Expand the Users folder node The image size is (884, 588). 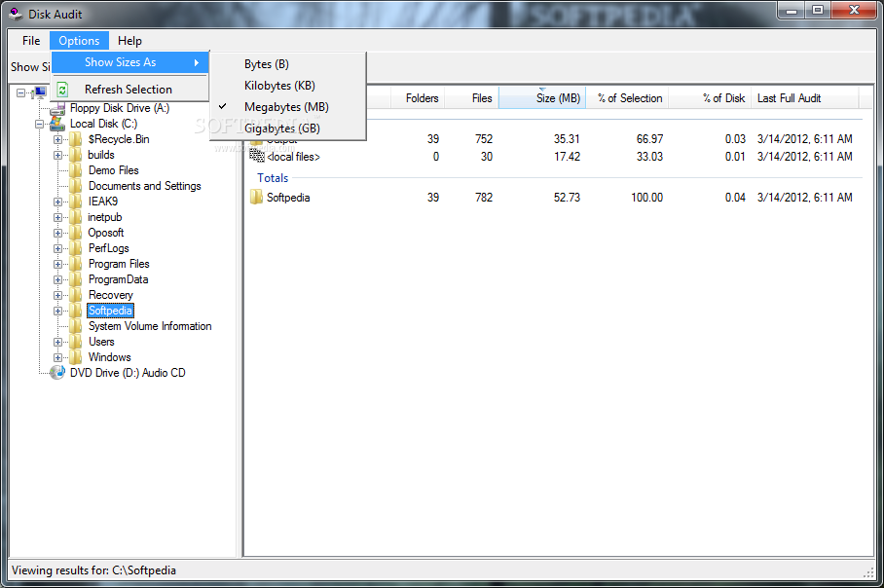pos(57,343)
